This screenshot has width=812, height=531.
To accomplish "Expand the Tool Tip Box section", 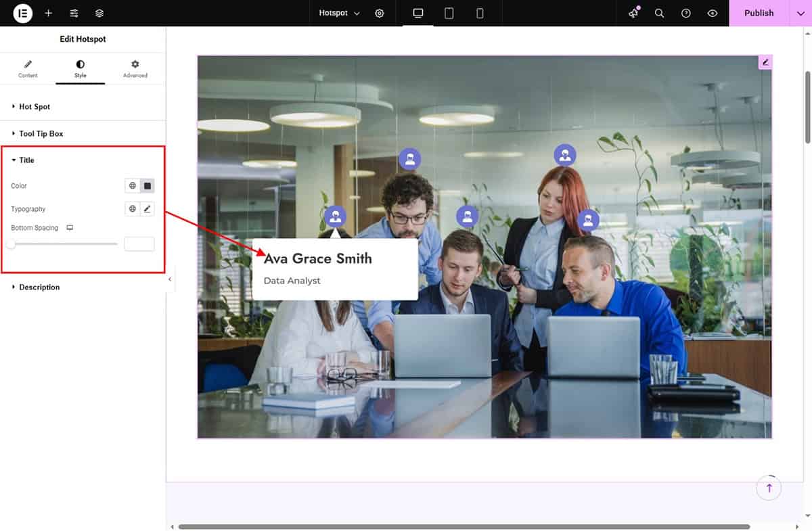I will tap(83, 134).
